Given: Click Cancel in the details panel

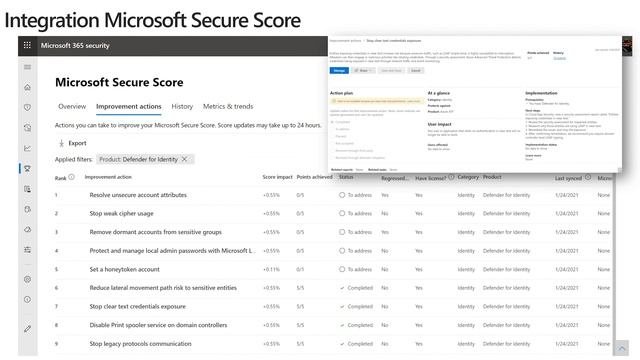Looking at the screenshot, I should tap(416, 71).
